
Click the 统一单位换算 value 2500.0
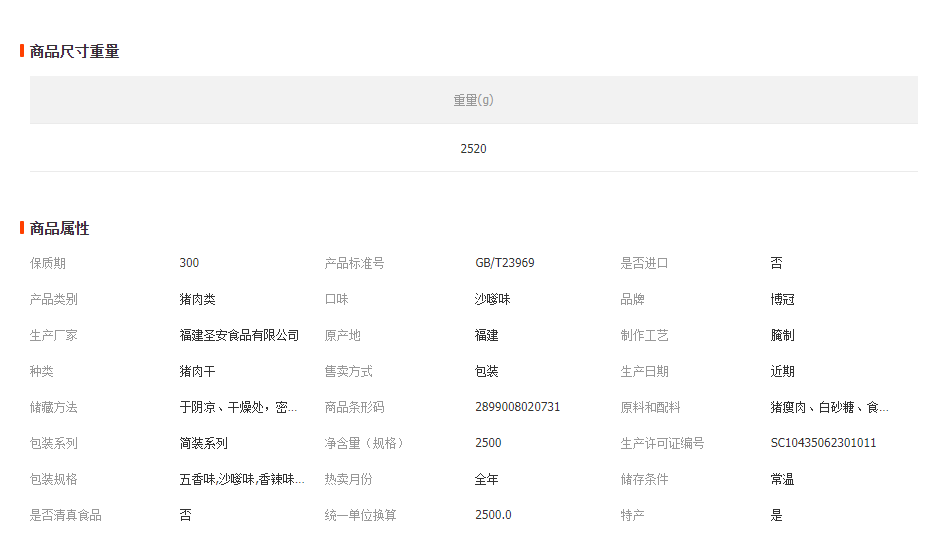coord(493,515)
